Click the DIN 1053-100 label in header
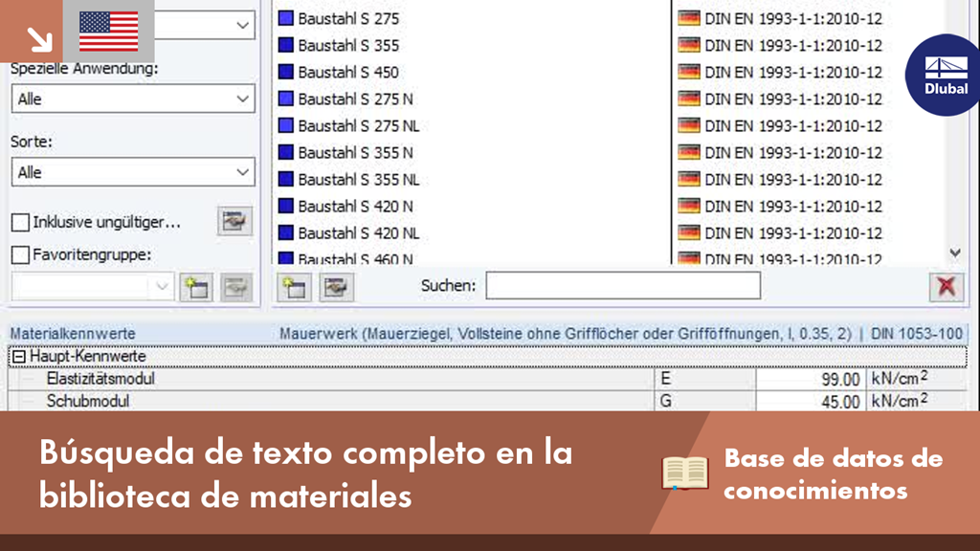The height and width of the screenshot is (551, 980). [917, 334]
